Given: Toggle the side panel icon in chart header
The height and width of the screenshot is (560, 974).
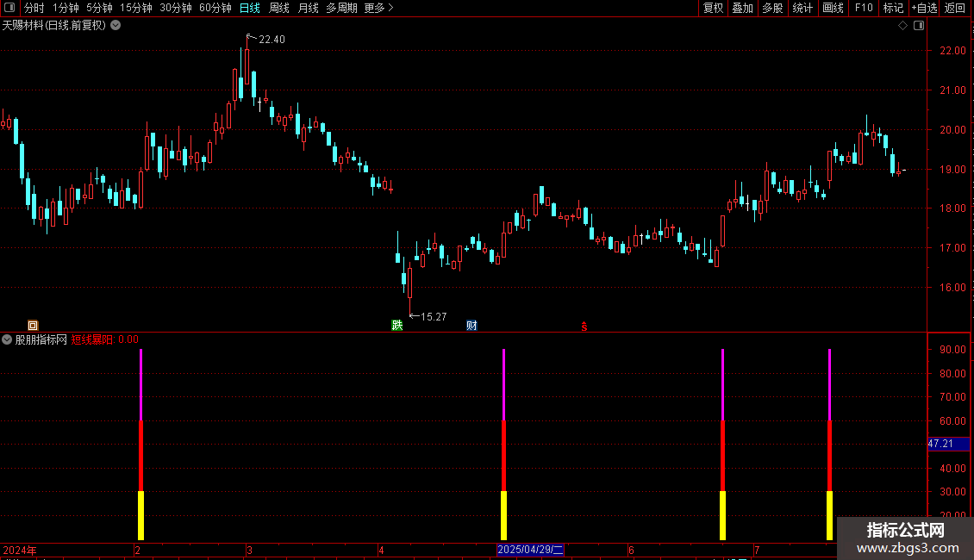Looking at the screenshot, I should click(919, 26).
